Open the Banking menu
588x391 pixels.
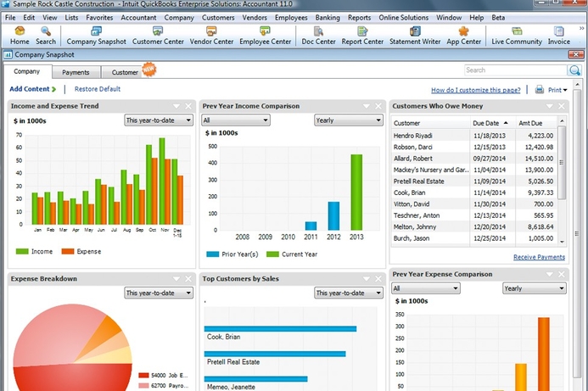point(328,18)
